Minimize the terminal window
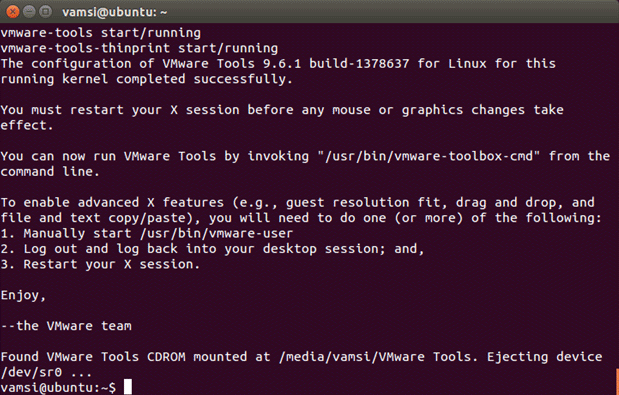 (x=29, y=12)
